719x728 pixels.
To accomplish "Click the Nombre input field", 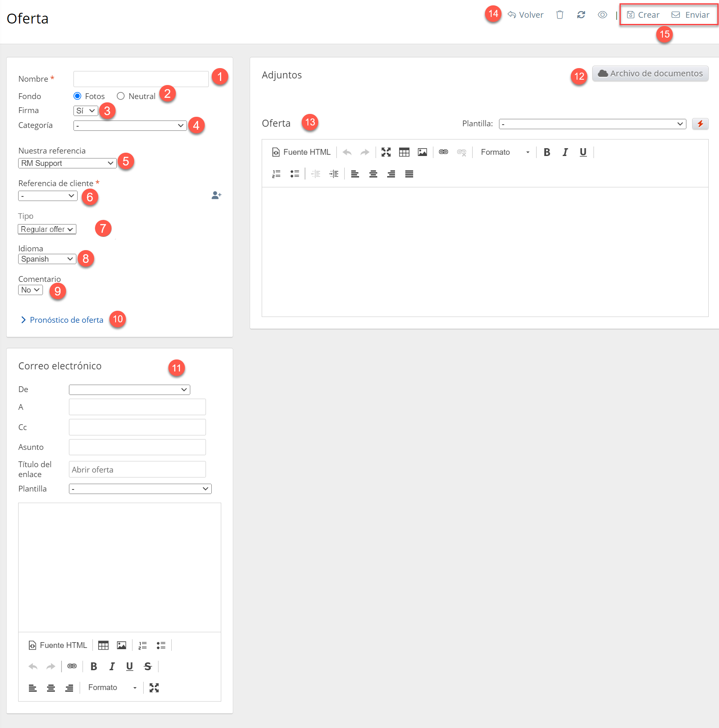I will pos(141,79).
